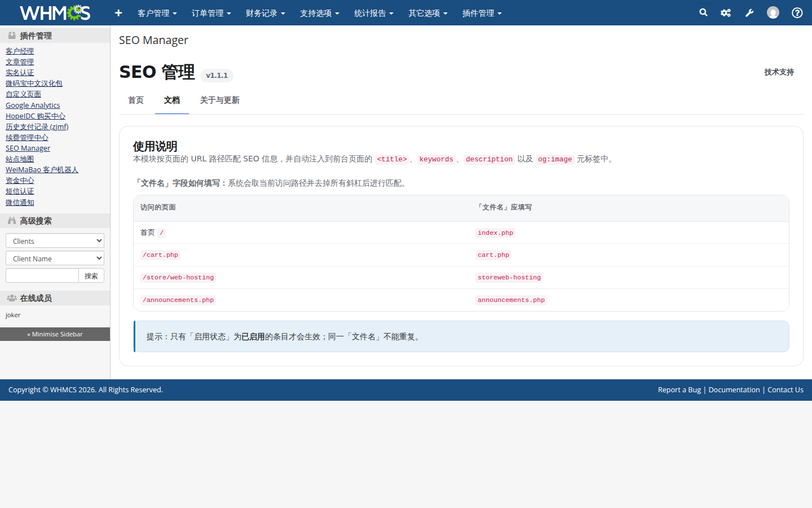The width and height of the screenshot is (812, 508).
Task: Click the og:image code tag
Action: (x=555, y=159)
